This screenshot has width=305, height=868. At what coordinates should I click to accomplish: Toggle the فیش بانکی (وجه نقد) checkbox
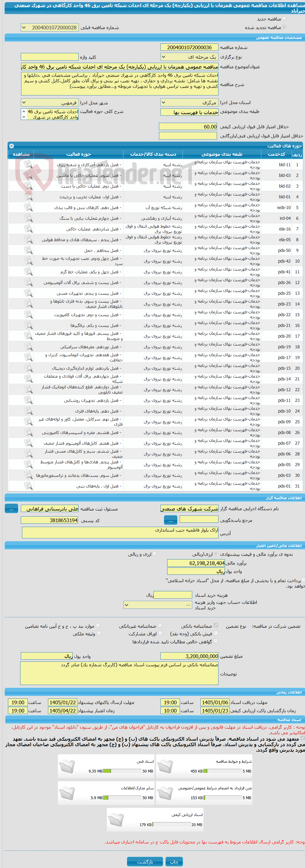tap(216, 633)
